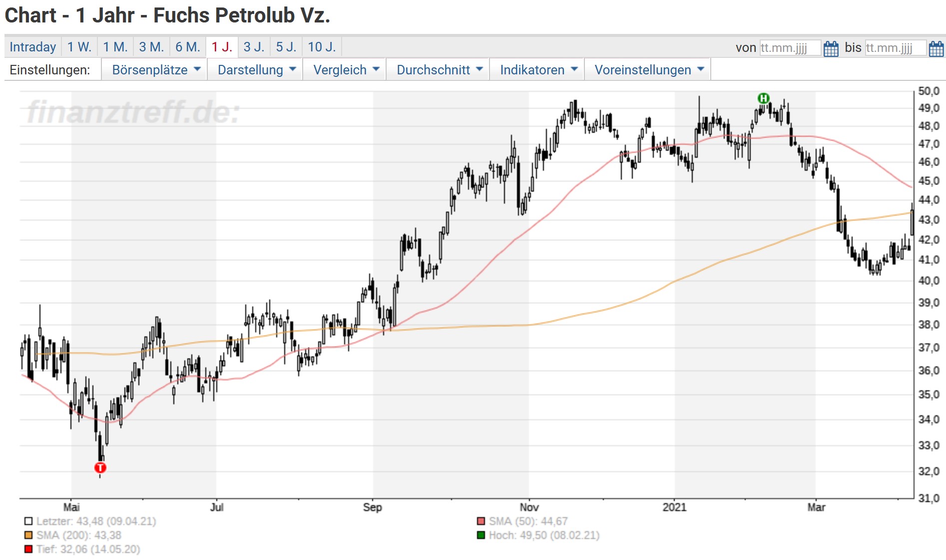The image size is (946, 560).
Task: Click the Letzter: 43,48 (09.04.21) legend text
Action: [96, 521]
